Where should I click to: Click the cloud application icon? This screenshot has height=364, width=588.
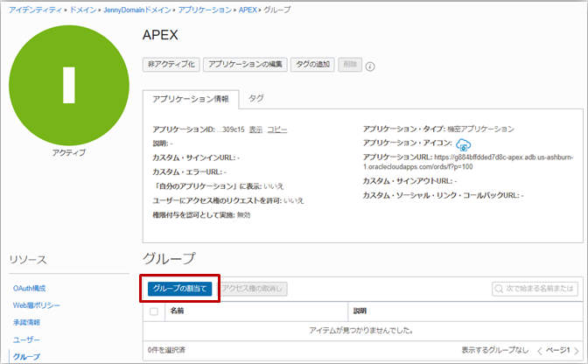point(464,143)
